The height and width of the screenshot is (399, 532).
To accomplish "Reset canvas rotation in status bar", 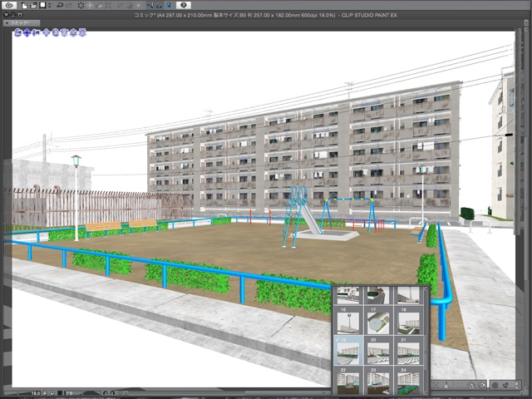I will [x=120, y=393].
